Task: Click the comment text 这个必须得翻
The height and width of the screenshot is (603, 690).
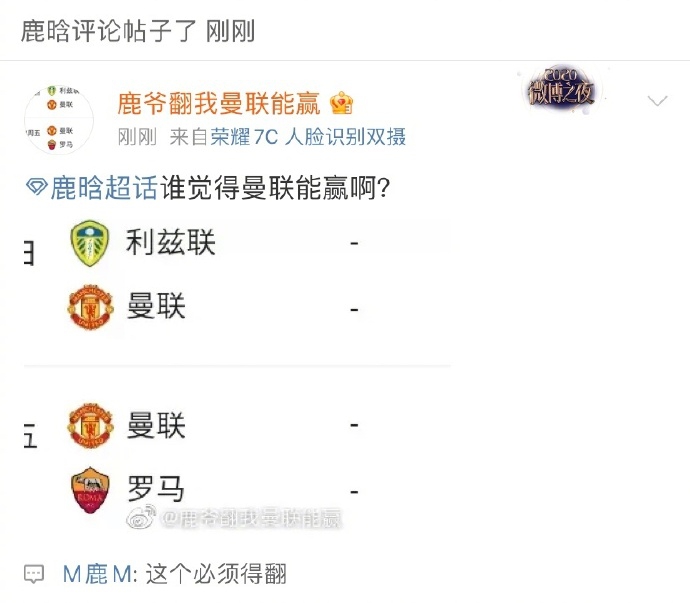Action: [x=216, y=574]
